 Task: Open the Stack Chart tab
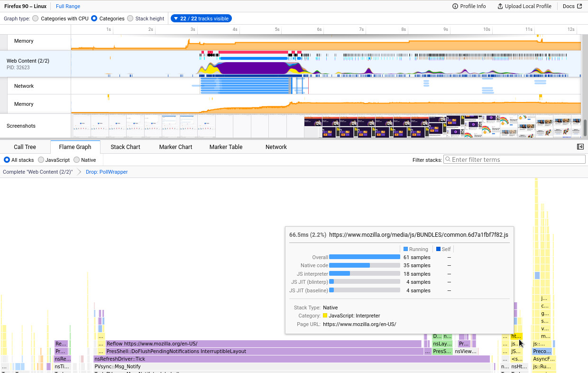tap(125, 147)
